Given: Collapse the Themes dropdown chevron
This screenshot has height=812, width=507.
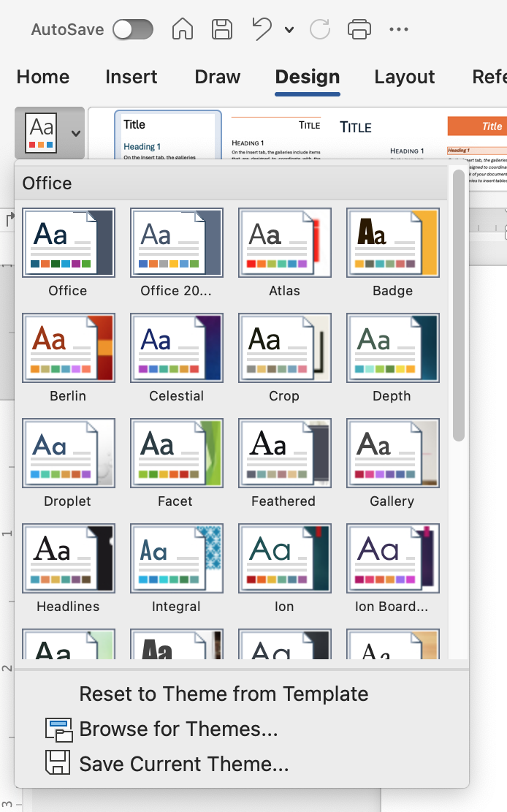Looking at the screenshot, I should (x=75, y=134).
